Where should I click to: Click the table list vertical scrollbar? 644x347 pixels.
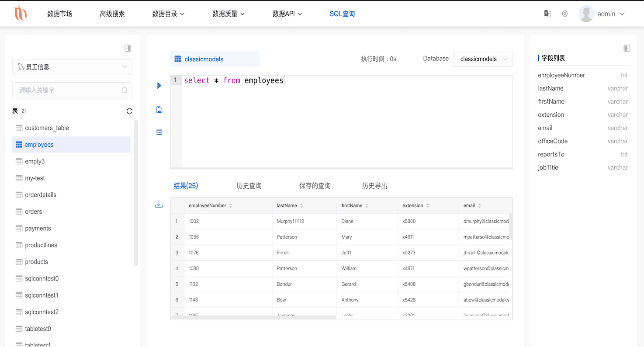[136, 193]
